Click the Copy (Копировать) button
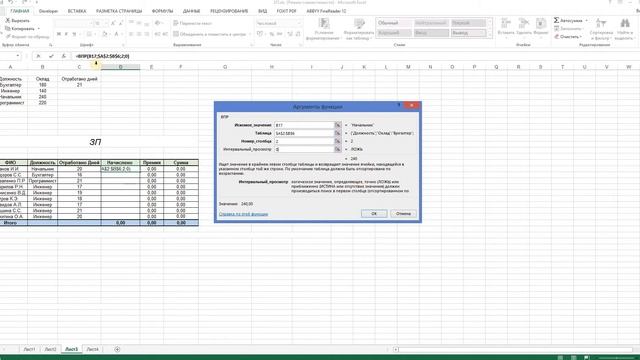640x360 pixels. click(x=20, y=29)
